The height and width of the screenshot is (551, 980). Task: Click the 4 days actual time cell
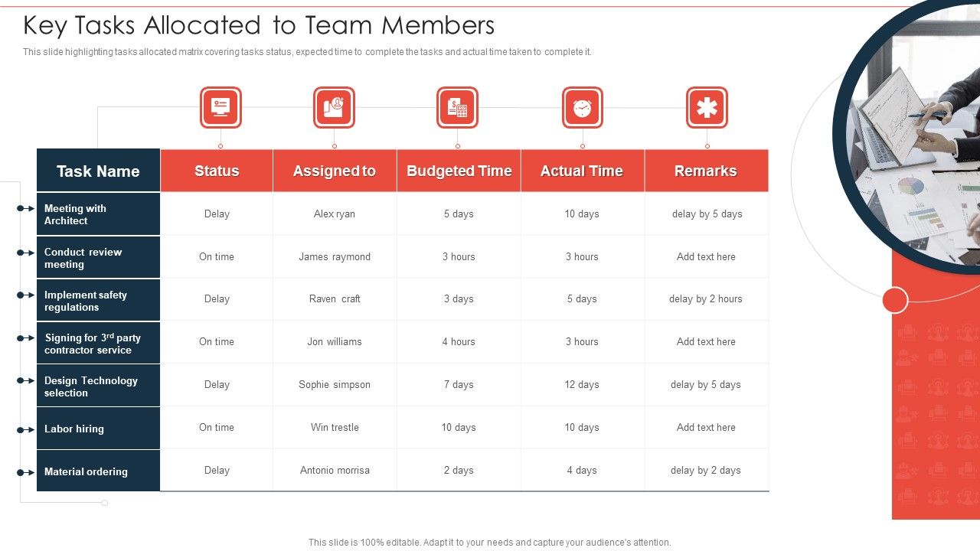(582, 471)
